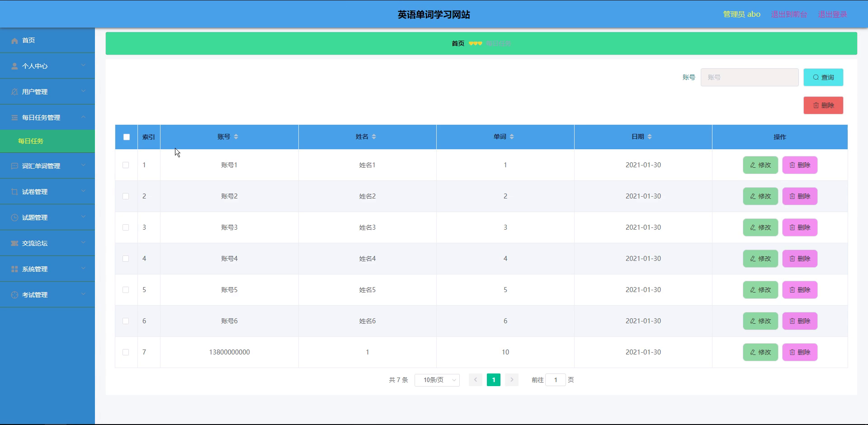
Task: Click 修改 for row 13800000000
Action: [x=760, y=353]
